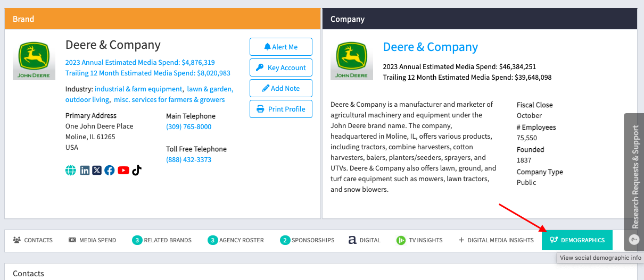Click the John Deere logo in Company panel
644x280 pixels.
pyautogui.click(x=352, y=60)
